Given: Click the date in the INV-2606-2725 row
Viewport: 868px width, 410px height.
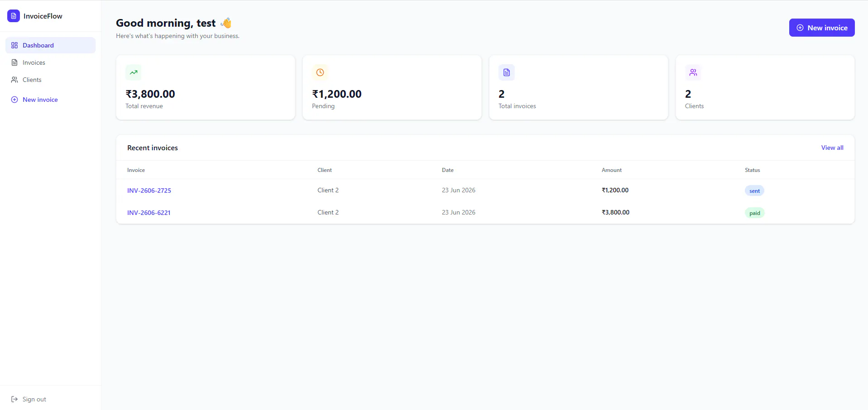Looking at the screenshot, I should point(459,190).
